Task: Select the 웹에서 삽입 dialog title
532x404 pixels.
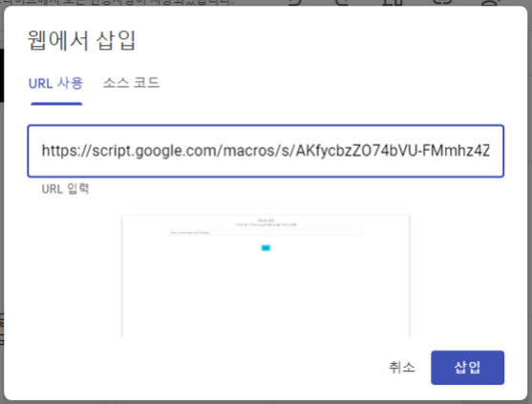Action: tap(81, 41)
